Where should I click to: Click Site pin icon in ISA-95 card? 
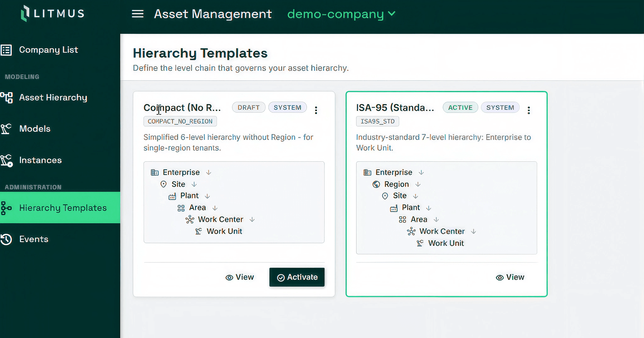385,196
